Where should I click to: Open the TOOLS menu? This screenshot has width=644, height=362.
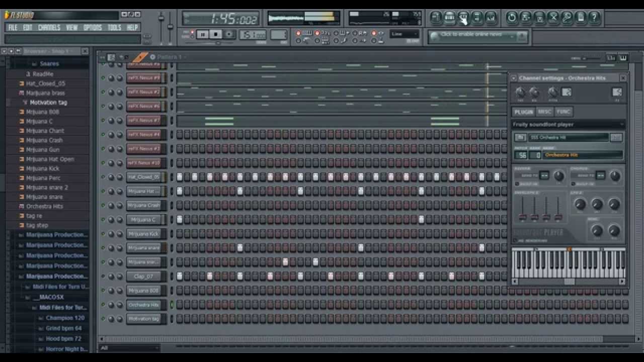click(x=114, y=28)
